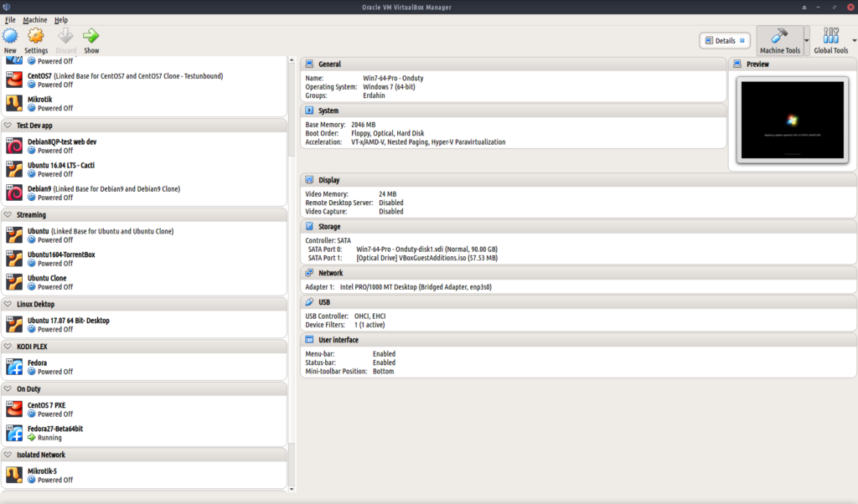The image size is (858, 504).
Task: Select the Fedora27-Beta64bit running VM icon
Action: click(x=14, y=433)
